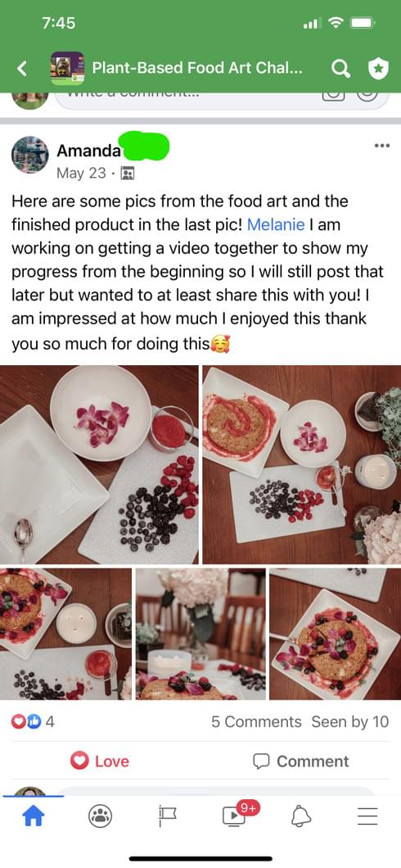The image size is (401, 868).
Task: Open the first photo with orchid petals bowl
Action: (99, 464)
